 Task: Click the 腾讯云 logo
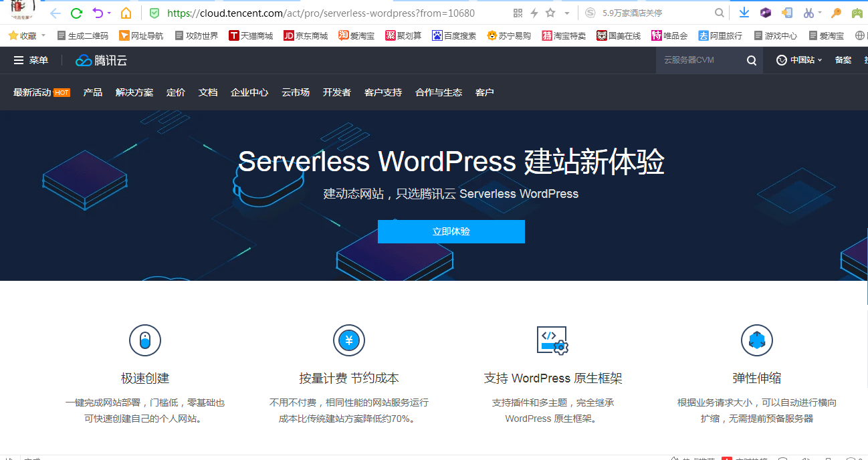tap(100, 60)
